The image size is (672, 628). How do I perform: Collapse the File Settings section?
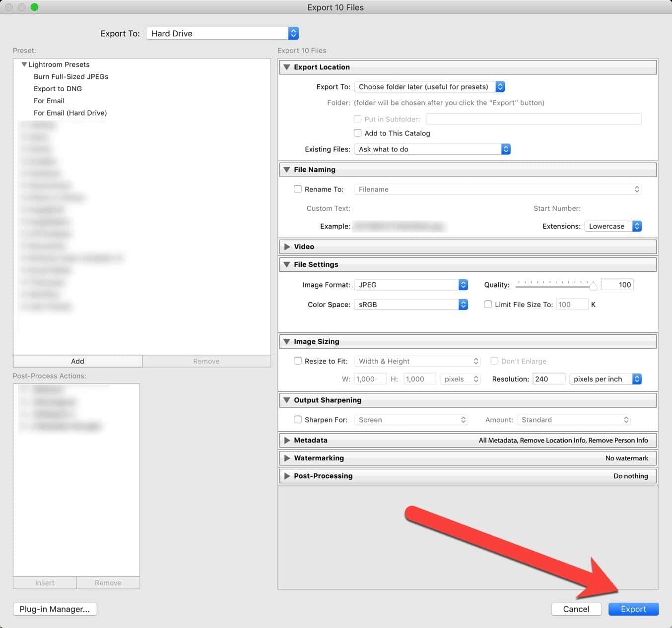pos(286,264)
